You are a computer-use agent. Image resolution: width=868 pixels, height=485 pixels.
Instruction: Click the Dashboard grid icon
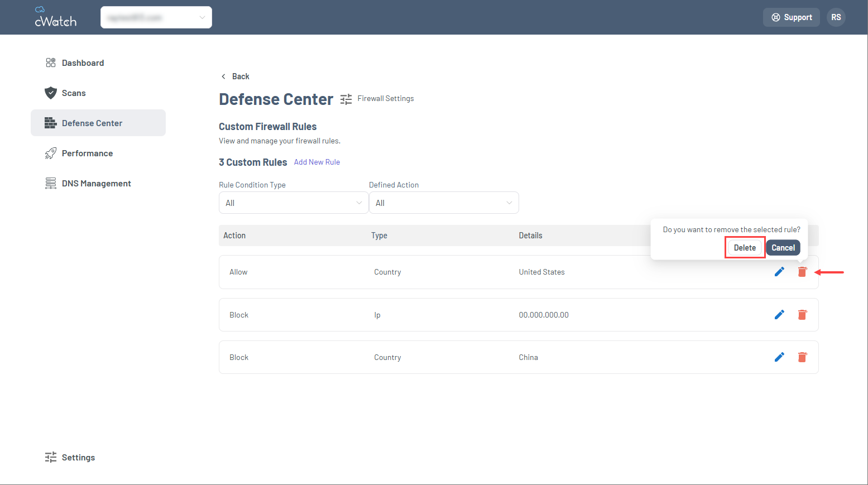51,63
